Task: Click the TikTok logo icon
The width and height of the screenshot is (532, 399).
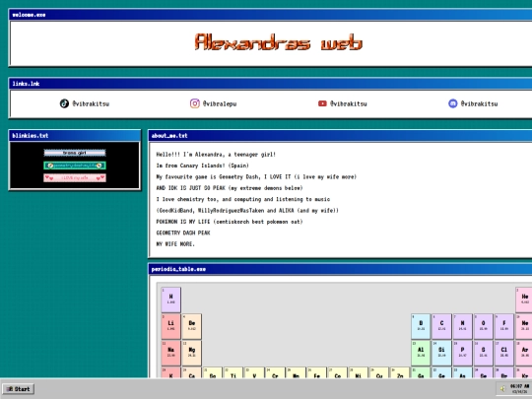Action: (64, 103)
